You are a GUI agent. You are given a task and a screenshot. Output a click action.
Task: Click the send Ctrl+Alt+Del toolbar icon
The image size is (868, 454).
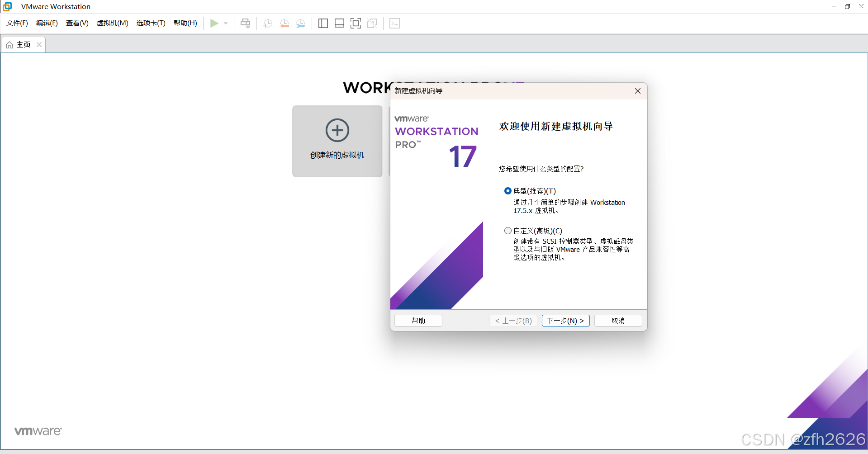245,23
